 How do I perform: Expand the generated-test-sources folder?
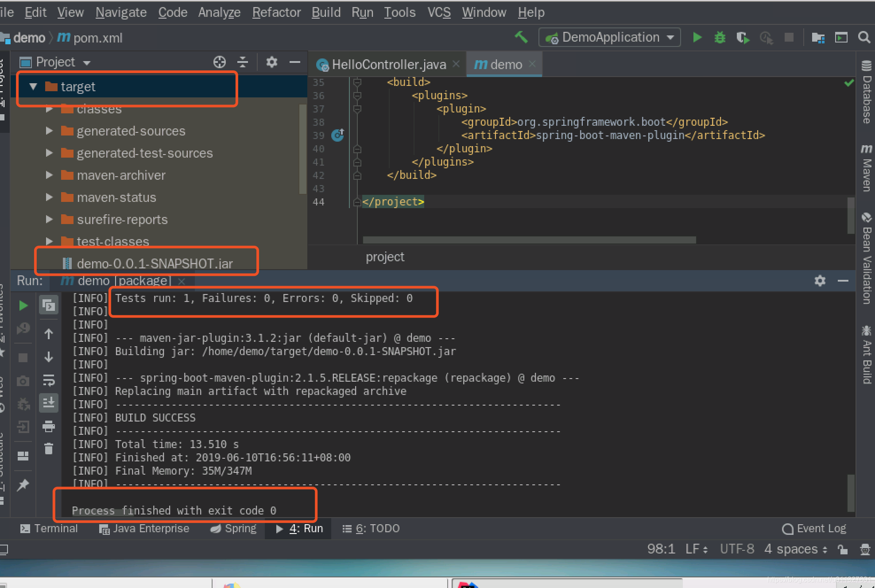(x=49, y=153)
